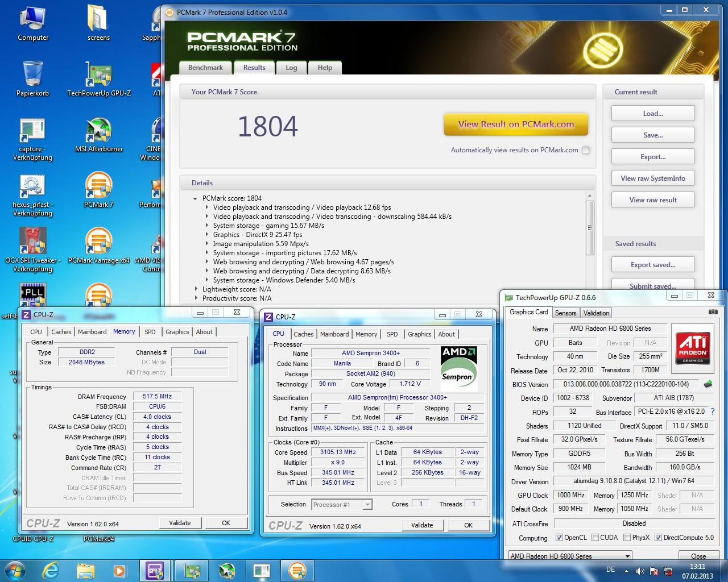Open the Computer desktop icon
Image resolution: width=728 pixels, height=582 pixels.
(x=33, y=23)
